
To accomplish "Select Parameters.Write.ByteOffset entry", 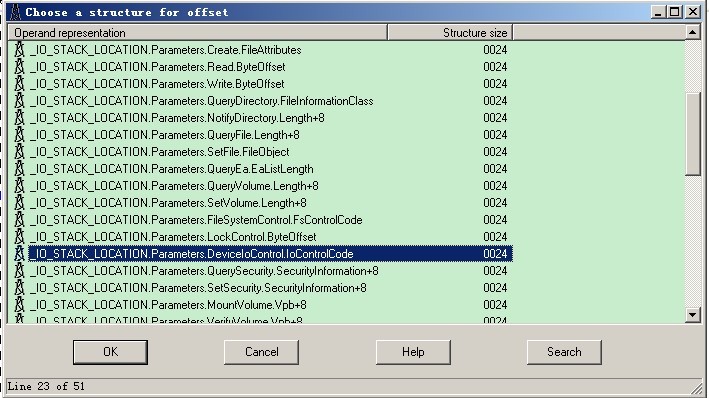I will [157, 84].
